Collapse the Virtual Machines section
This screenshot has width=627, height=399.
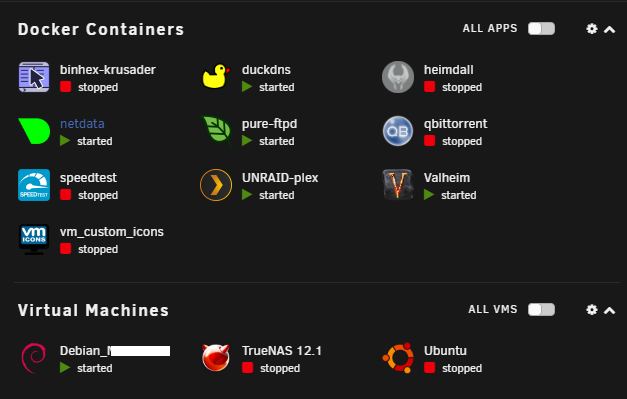click(x=609, y=310)
